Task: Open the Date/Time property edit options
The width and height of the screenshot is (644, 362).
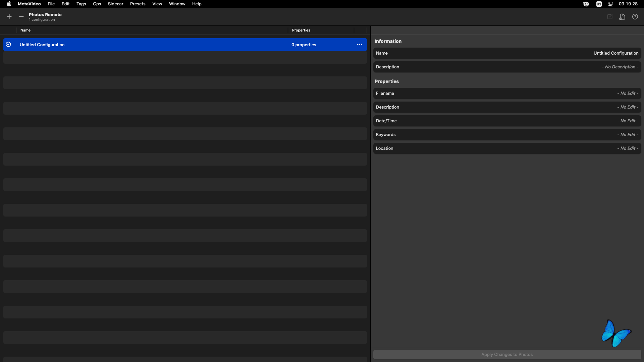Action: tap(628, 121)
